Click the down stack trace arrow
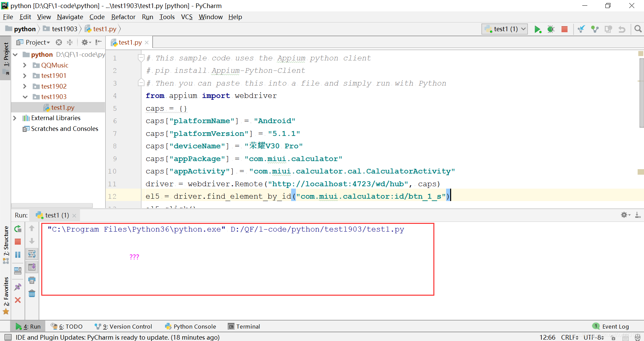The height and width of the screenshot is (341, 644). click(32, 241)
